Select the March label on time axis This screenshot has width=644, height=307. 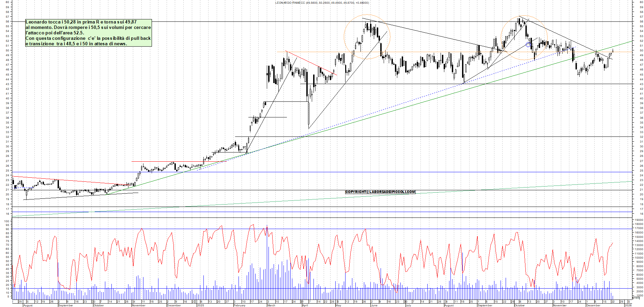pyautogui.click(x=271, y=305)
